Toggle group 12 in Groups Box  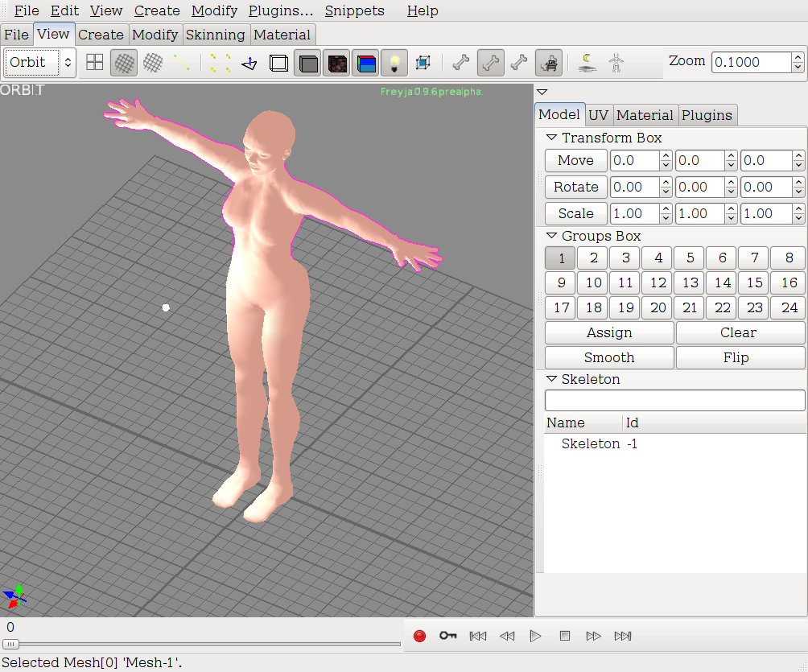coord(658,282)
